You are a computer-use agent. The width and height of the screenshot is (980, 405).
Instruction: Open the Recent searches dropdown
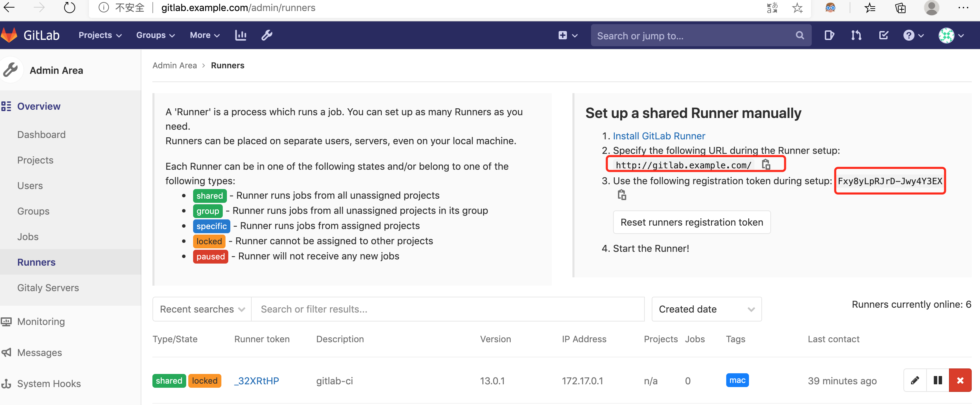202,309
